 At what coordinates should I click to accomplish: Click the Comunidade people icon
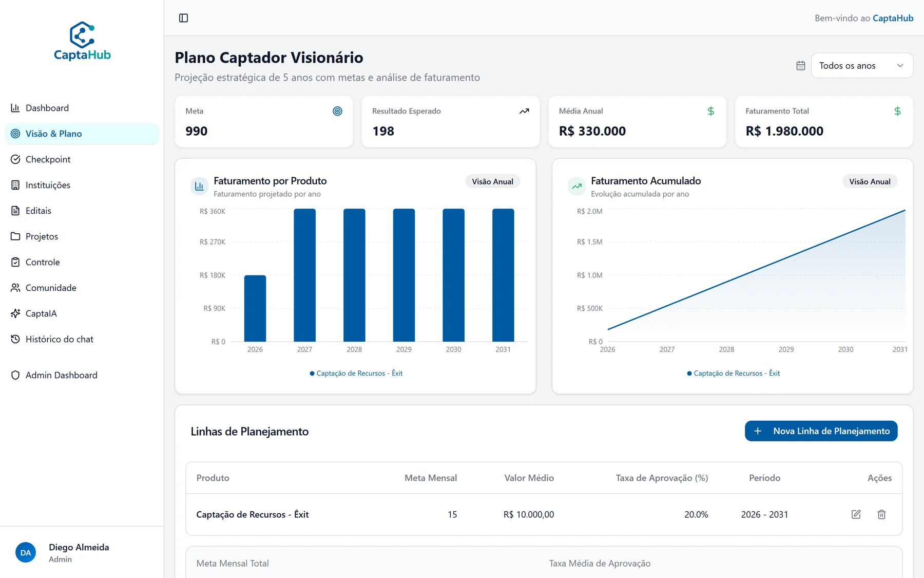pyautogui.click(x=15, y=288)
